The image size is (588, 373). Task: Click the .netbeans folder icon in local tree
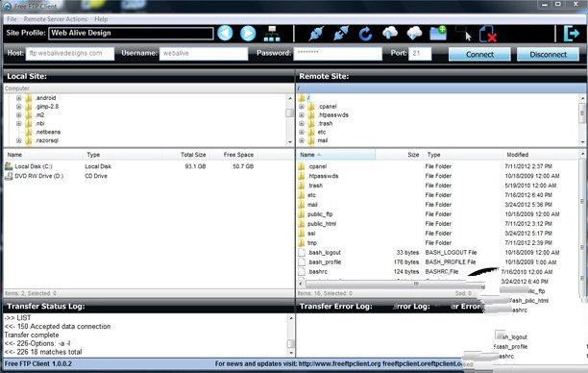click(29, 132)
